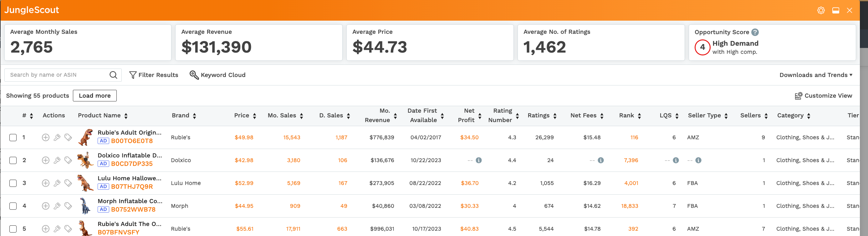
Task: Pin the Lulu Home Halloween product
Action: [57, 183]
